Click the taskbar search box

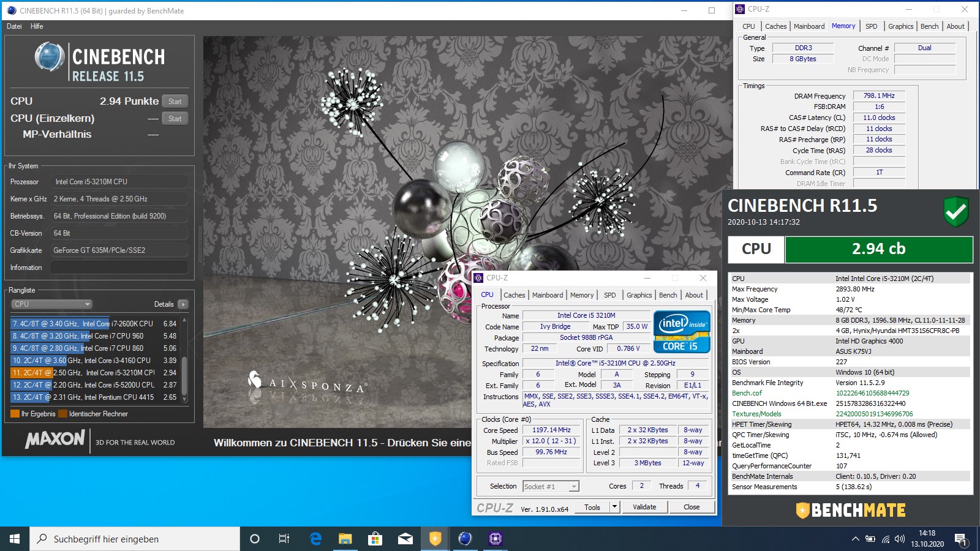(135, 539)
